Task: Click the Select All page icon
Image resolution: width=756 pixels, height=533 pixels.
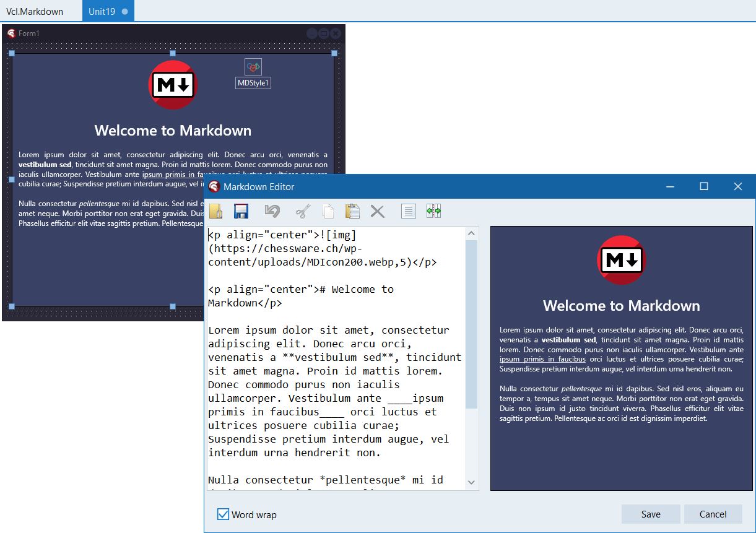Action: pyautogui.click(x=408, y=211)
